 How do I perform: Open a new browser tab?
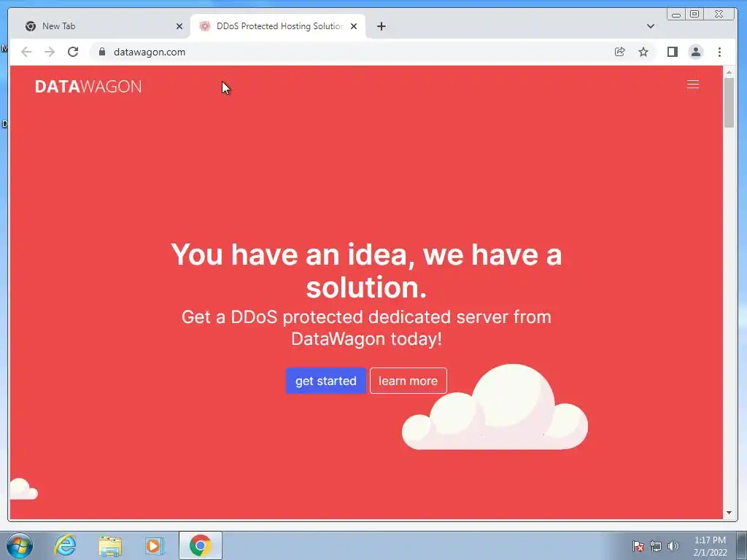pos(381,26)
